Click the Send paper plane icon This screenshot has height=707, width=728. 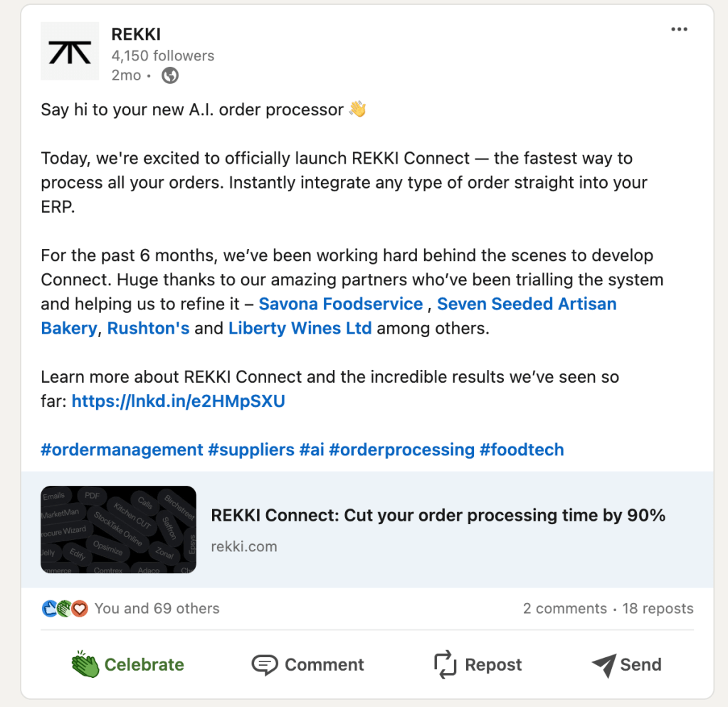tap(603, 664)
